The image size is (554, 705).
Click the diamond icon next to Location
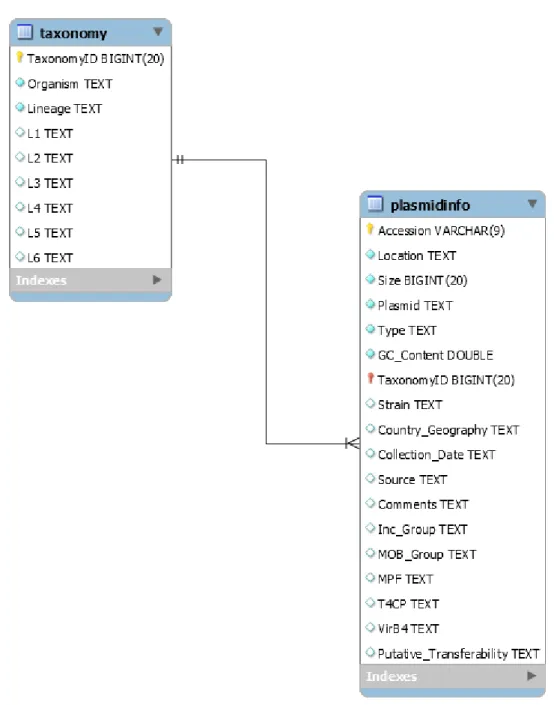[x=370, y=254]
